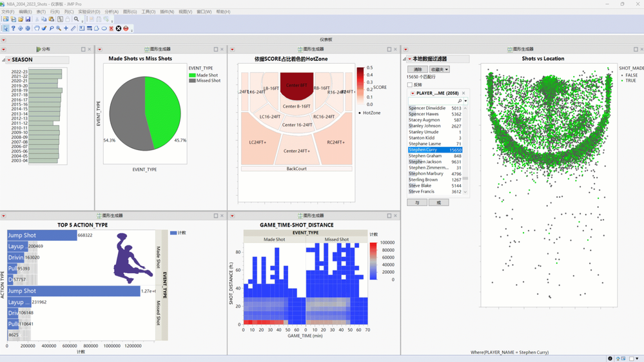
Task: Click the info icon in status bar
Action: click(x=610, y=358)
